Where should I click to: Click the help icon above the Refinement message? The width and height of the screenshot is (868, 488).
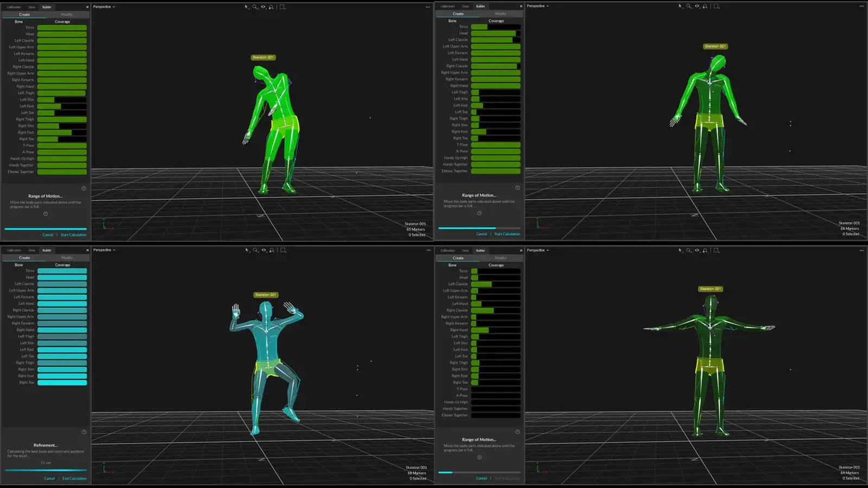[84, 432]
